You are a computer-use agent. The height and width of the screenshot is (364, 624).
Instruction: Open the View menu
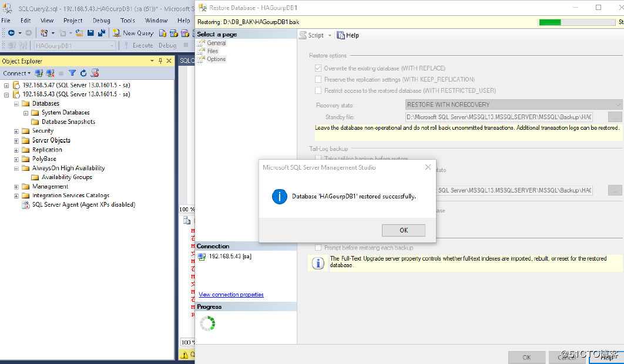[47, 21]
